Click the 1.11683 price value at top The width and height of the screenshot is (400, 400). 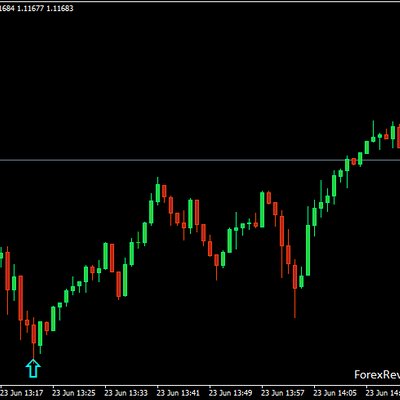[60, 8]
